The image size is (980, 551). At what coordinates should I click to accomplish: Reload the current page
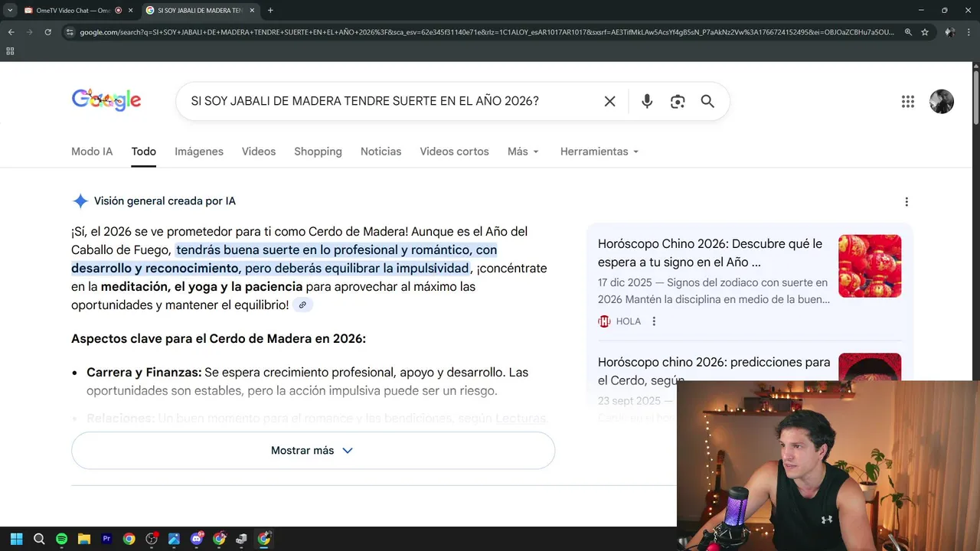(x=47, y=32)
